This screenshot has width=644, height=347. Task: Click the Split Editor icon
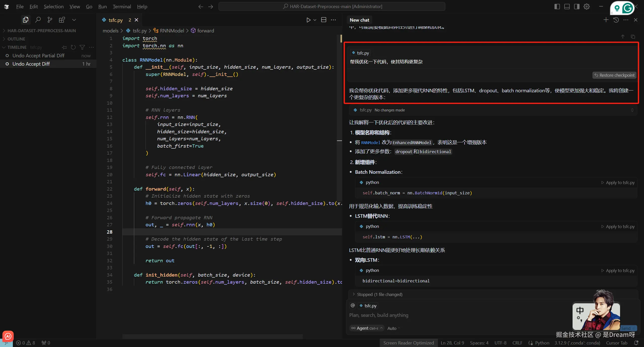click(x=324, y=20)
